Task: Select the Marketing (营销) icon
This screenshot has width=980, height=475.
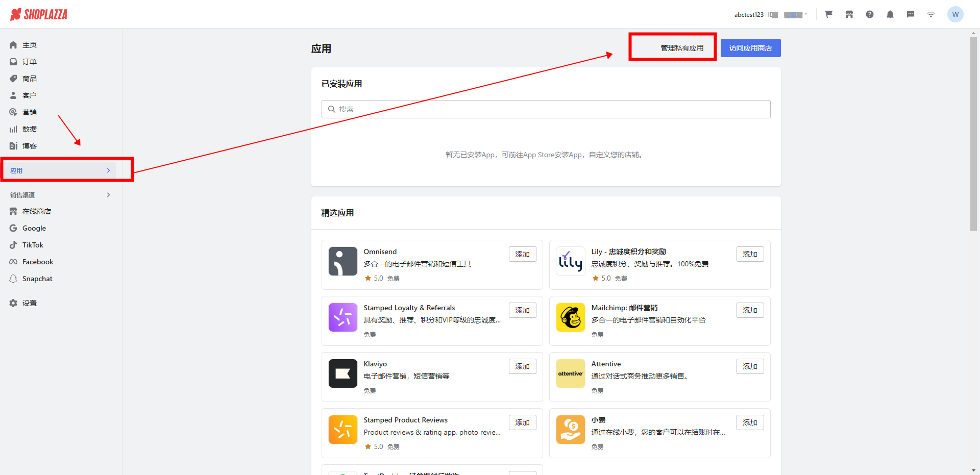Action: click(13, 112)
